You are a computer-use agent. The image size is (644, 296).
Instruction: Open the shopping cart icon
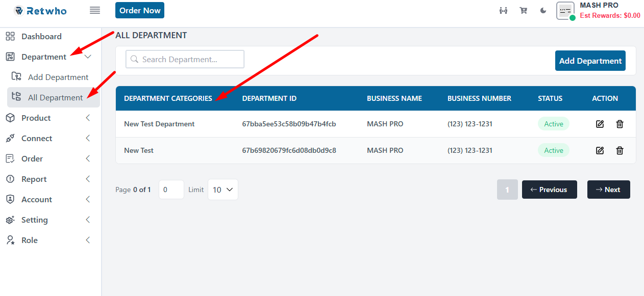(x=523, y=10)
